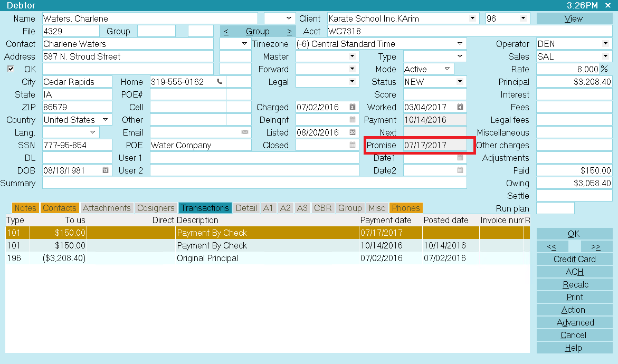Open the Country dropdown list
Screen dimensions: 618x364
pos(106,120)
